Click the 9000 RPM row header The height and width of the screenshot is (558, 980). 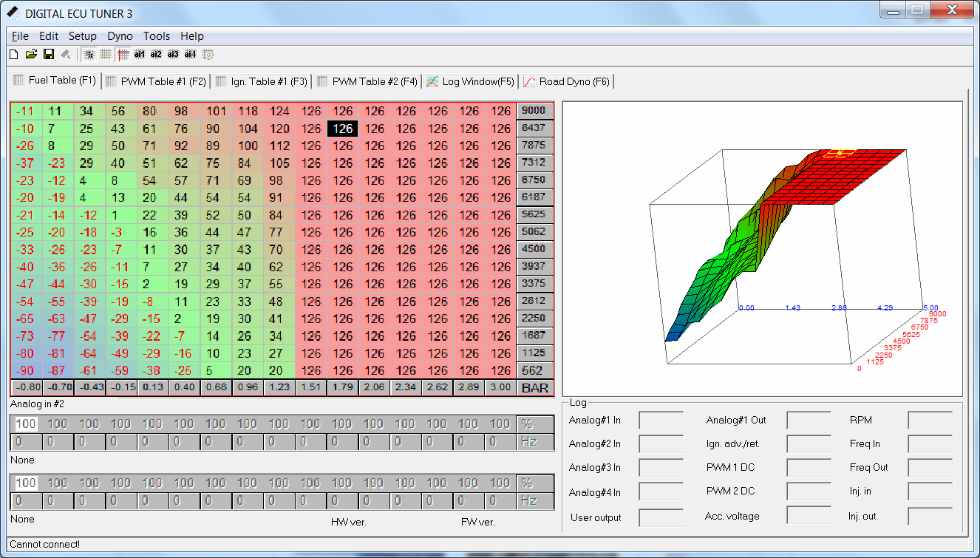[533, 111]
